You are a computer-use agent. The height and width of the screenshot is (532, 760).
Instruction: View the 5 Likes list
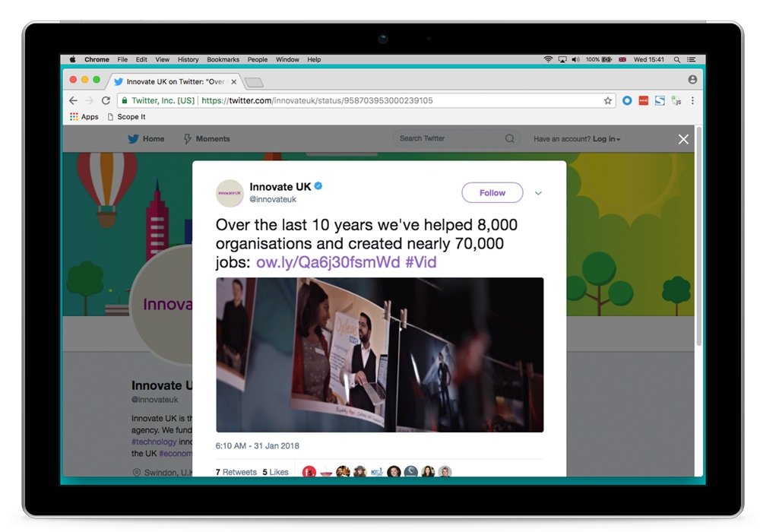pos(275,472)
